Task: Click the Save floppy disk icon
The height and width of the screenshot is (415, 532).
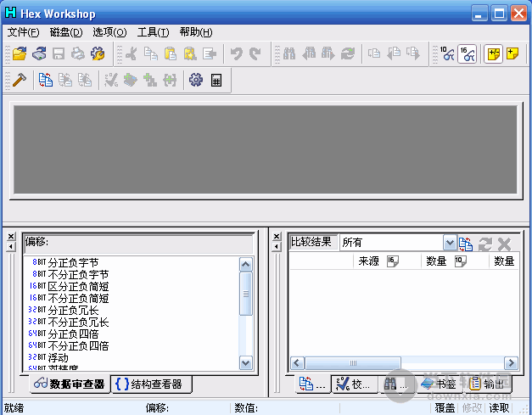Action: pyautogui.click(x=59, y=53)
